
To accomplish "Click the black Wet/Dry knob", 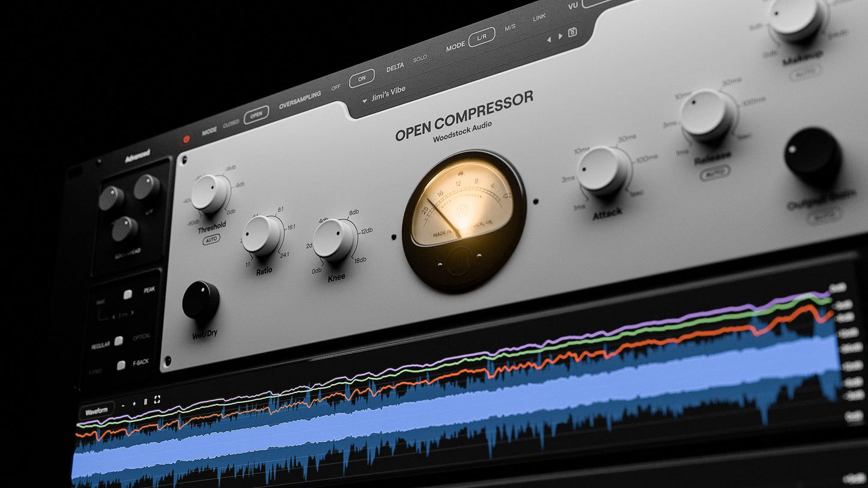I will point(201,300).
